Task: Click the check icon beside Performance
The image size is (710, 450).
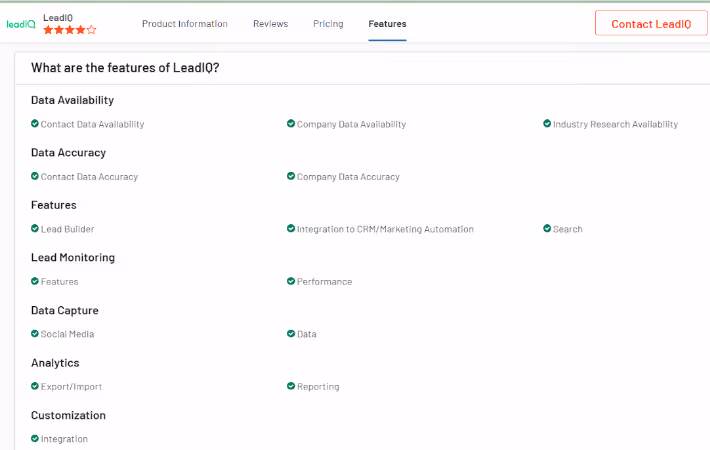Action: (291, 281)
